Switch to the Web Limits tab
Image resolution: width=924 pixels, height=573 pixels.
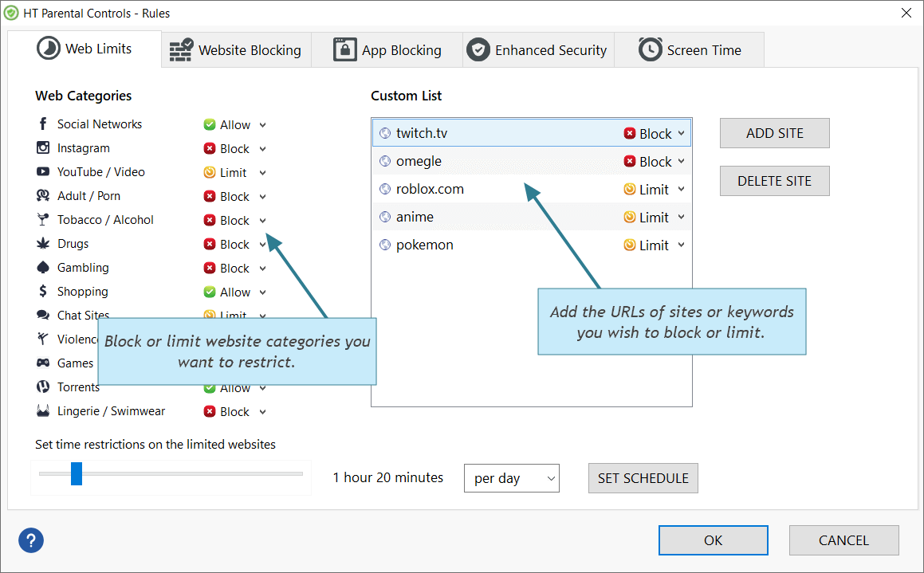pos(85,49)
